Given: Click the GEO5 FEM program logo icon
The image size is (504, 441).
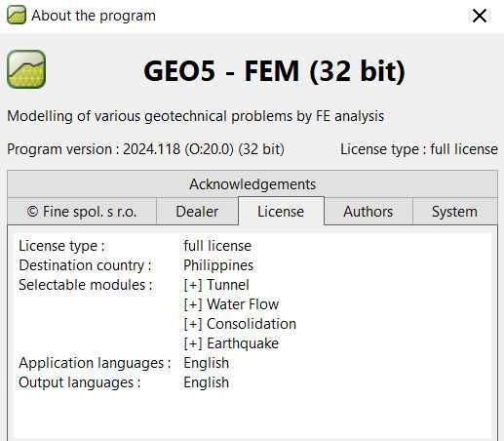Looking at the screenshot, I should (26, 69).
